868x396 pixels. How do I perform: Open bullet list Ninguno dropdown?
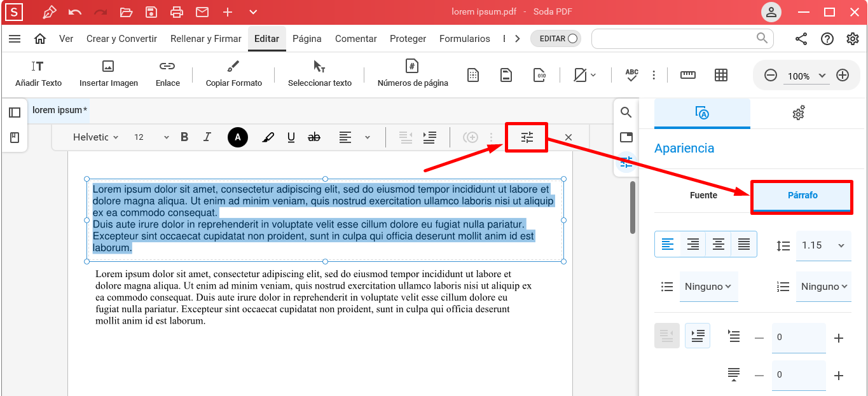(x=709, y=287)
